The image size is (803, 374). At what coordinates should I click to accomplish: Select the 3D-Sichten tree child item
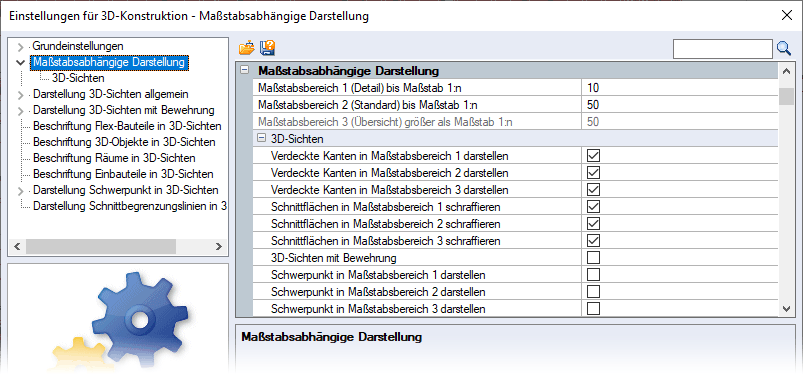[x=78, y=78]
